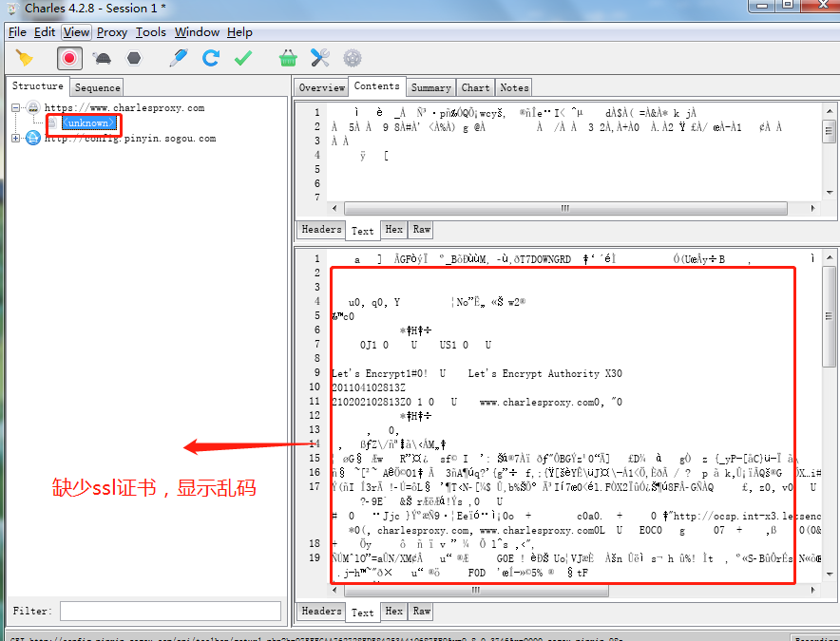Viewport: 840px width, 641px height.
Task: Click the lock icon of charlesproxy host
Action: pyautogui.click(x=33, y=107)
